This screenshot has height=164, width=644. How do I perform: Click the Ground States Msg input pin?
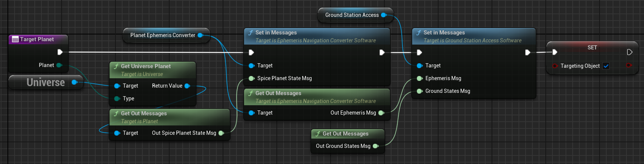[x=419, y=91]
